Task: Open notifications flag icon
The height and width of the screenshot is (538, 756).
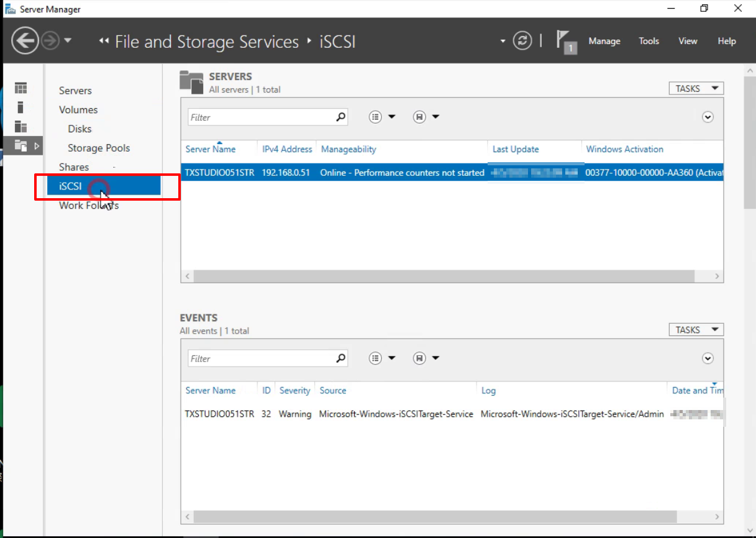Action: pos(565,41)
